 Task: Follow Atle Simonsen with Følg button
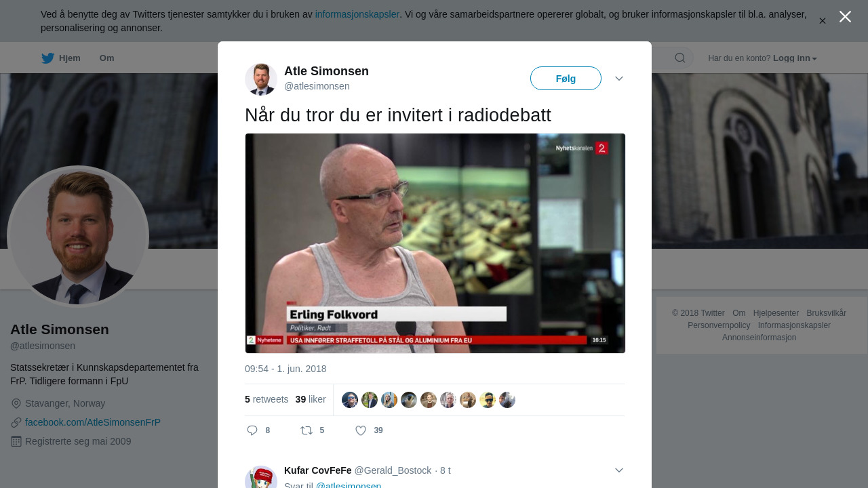(x=566, y=79)
